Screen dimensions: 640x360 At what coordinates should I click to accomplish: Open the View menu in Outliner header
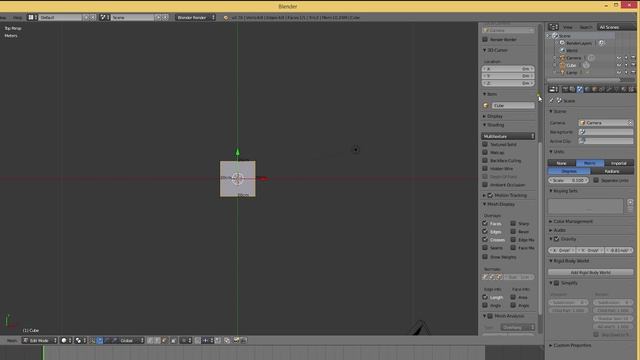[x=567, y=27]
